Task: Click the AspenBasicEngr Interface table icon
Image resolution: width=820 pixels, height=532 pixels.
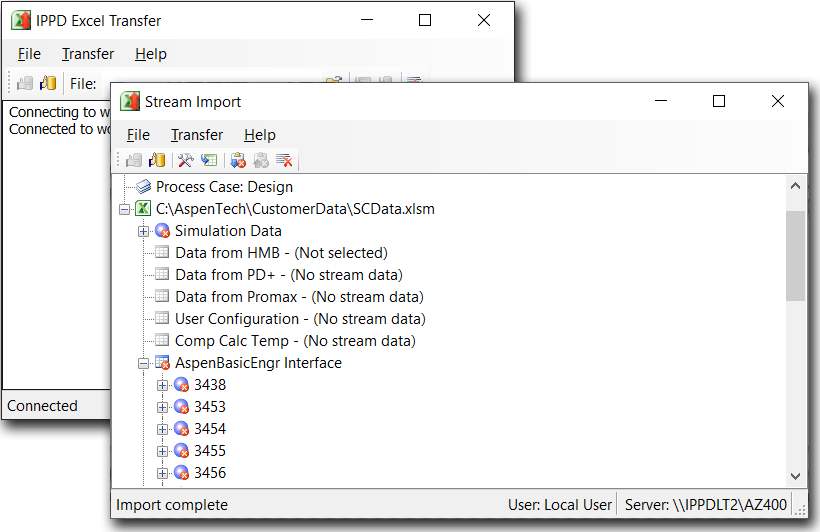Action: (x=162, y=363)
